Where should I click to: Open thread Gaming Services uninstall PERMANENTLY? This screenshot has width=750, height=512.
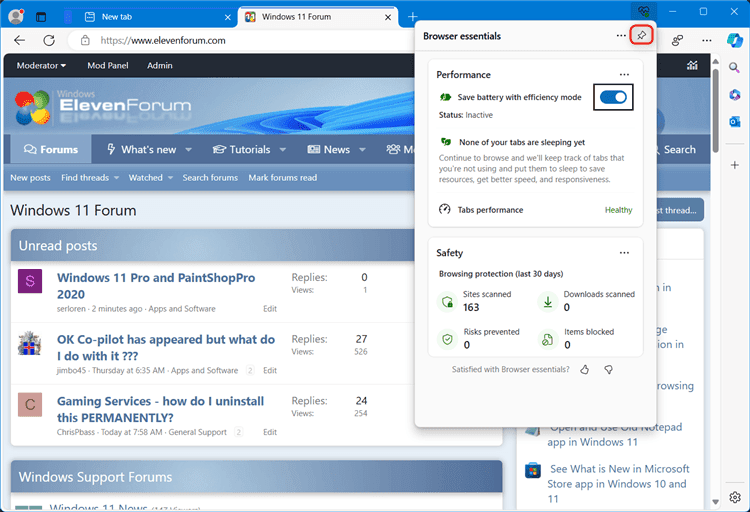tap(160, 409)
